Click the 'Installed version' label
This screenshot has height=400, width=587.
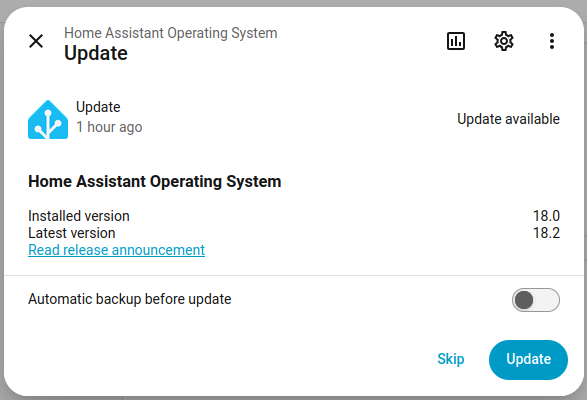click(79, 216)
